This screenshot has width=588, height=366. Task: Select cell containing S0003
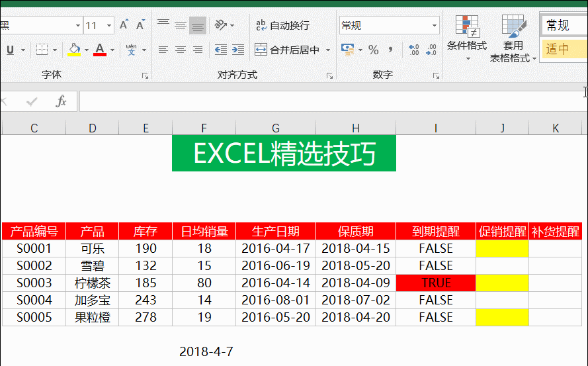pos(34,283)
